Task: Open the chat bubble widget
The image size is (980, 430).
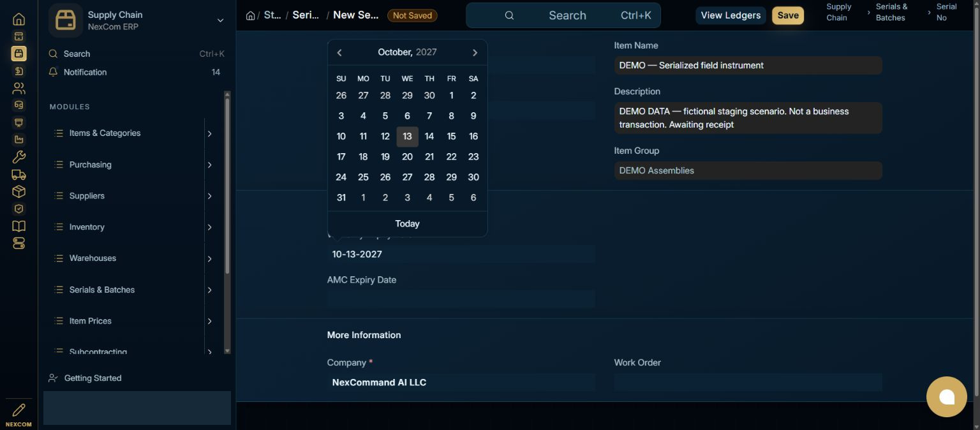Action: 947,397
